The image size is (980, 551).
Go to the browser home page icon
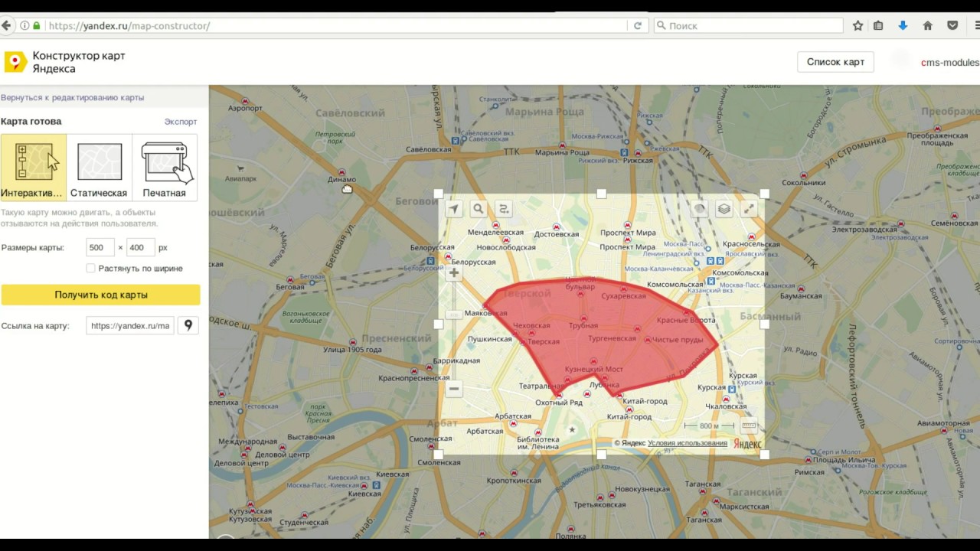point(928,25)
